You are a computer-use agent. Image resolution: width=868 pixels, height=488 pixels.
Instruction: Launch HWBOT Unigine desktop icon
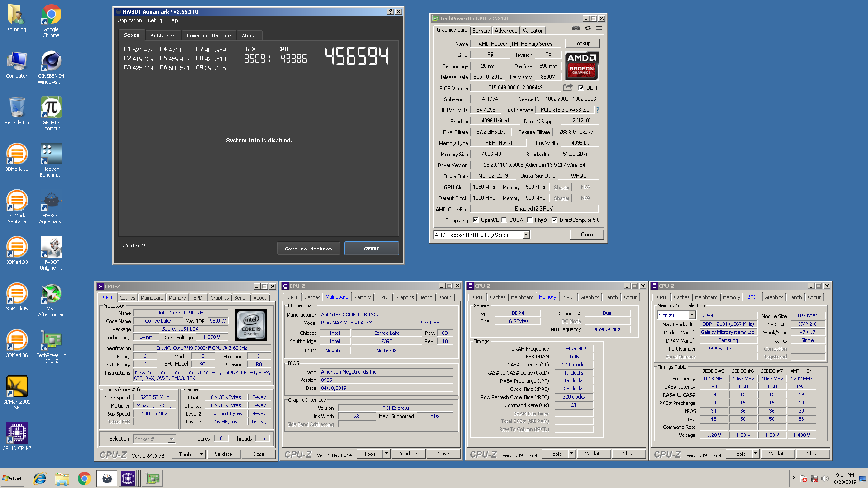tap(51, 253)
